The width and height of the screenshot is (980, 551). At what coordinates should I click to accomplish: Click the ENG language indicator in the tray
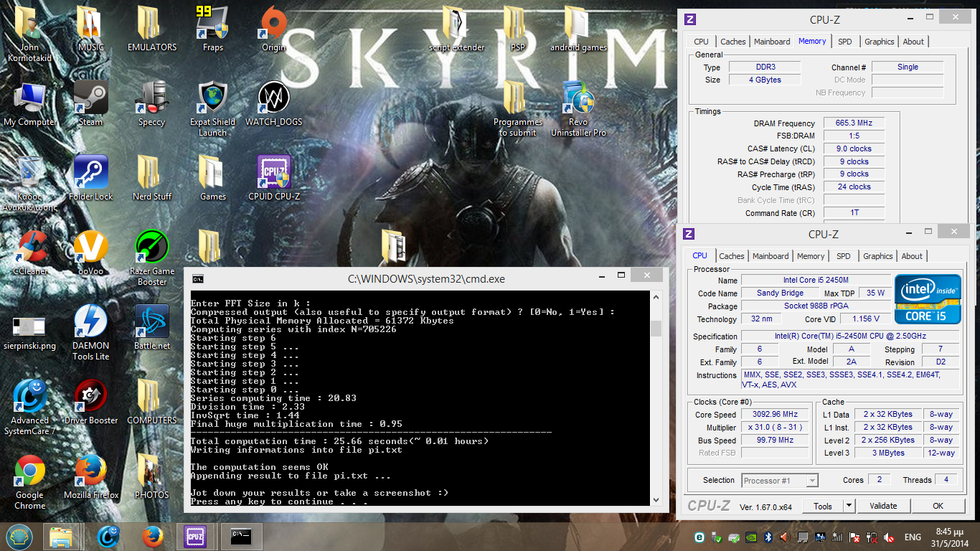912,537
